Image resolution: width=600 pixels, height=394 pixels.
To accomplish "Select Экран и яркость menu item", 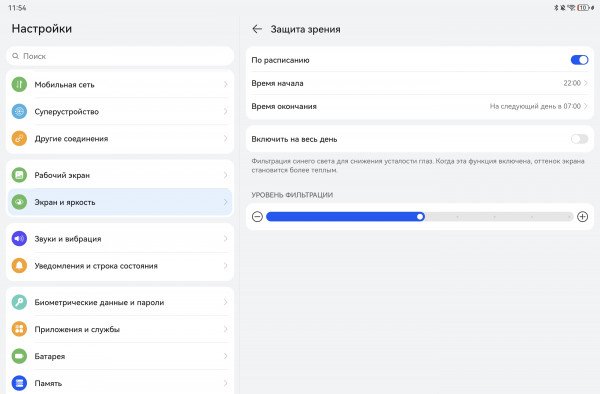I will coord(120,202).
